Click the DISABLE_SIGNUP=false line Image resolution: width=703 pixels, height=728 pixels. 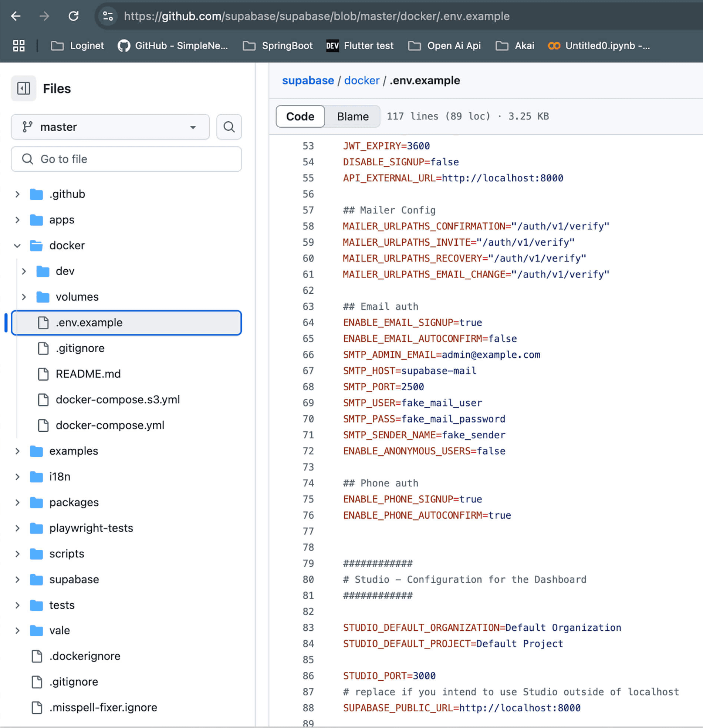(401, 162)
